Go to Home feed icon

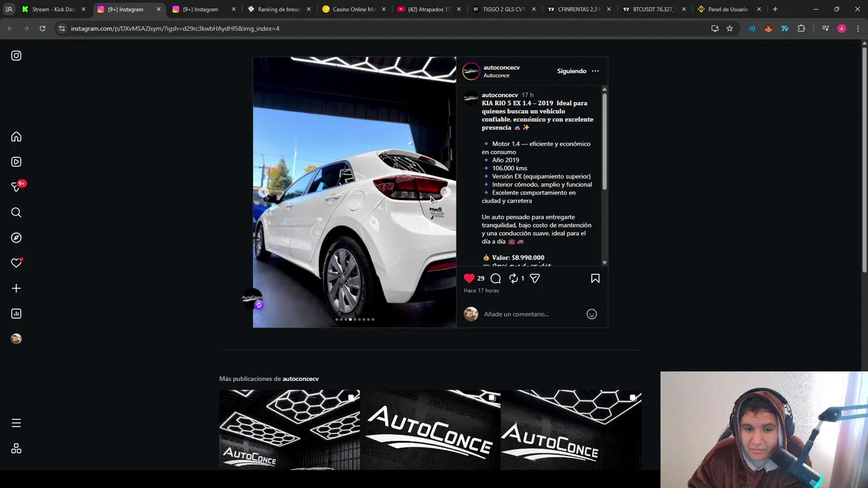[16, 137]
